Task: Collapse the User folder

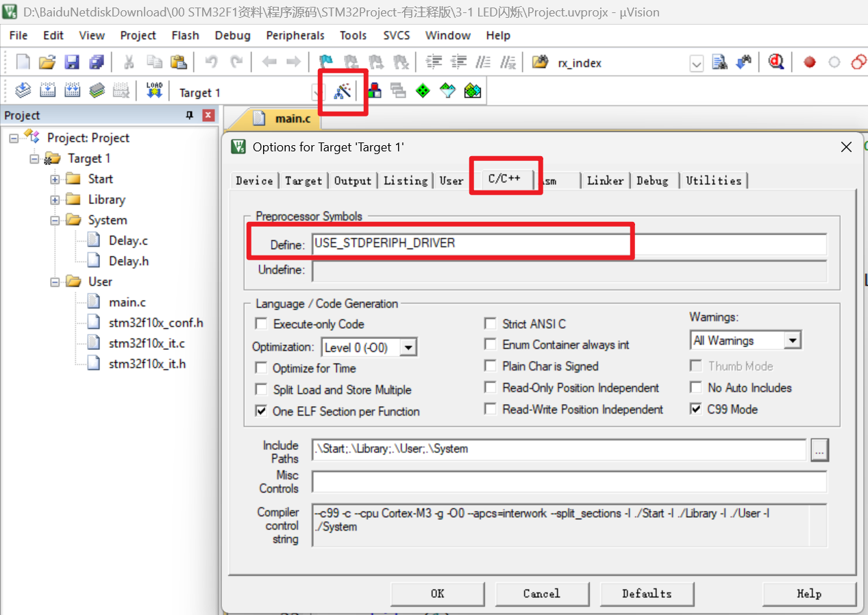Action: coord(55,282)
